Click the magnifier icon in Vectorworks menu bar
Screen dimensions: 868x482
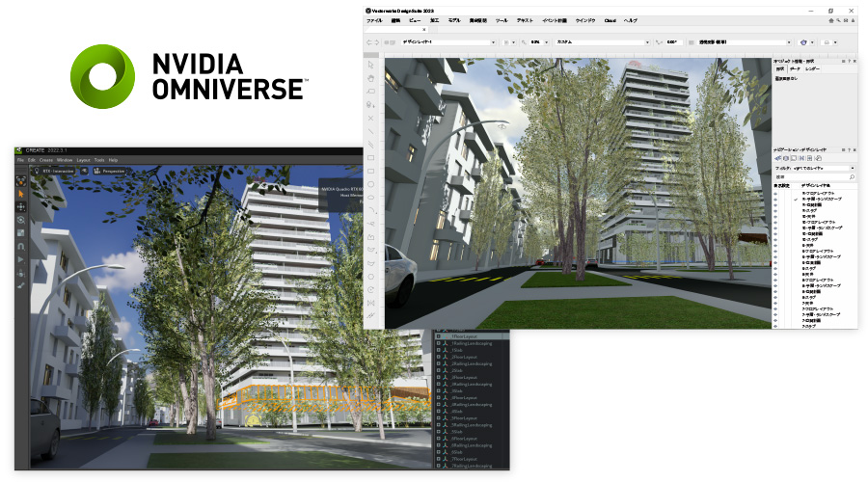839,20
